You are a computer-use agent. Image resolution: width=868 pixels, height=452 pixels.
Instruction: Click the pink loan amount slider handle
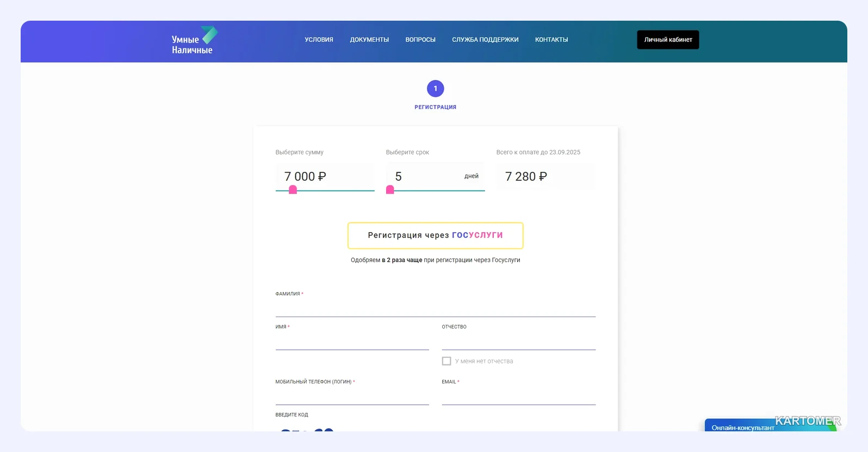click(x=293, y=190)
